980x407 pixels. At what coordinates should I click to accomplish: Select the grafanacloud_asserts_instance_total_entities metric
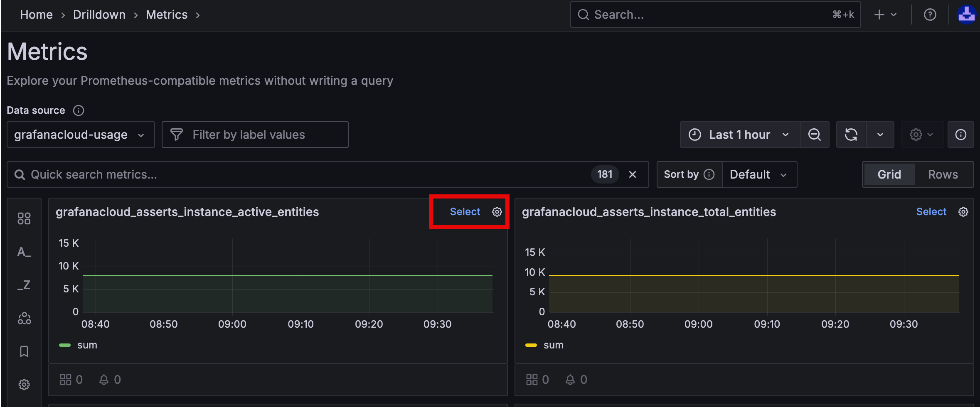click(931, 212)
